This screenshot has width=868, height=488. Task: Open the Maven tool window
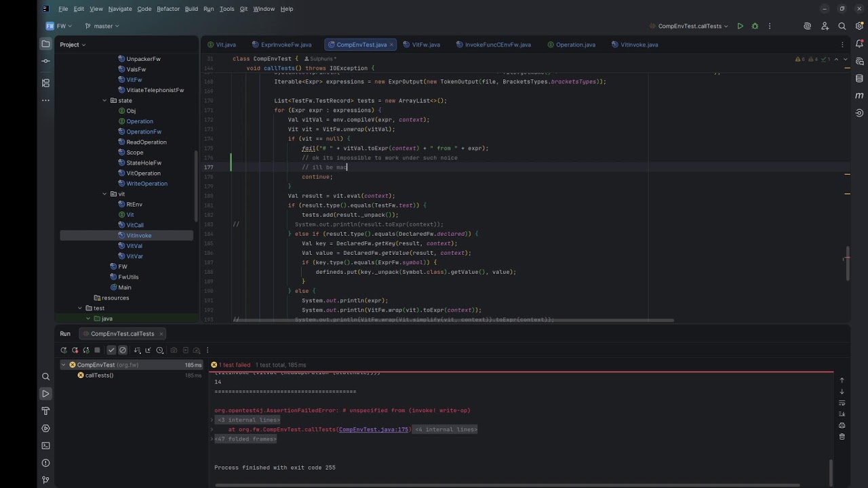coord(859,96)
